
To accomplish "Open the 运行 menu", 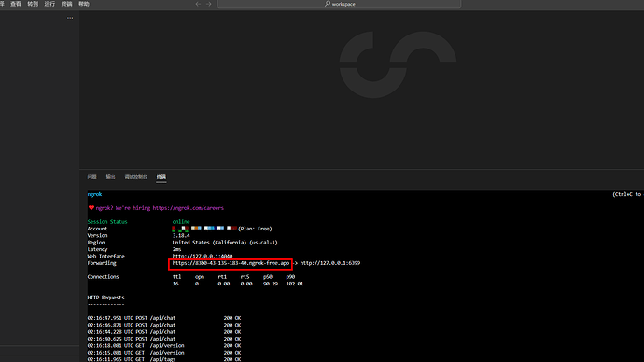I will tap(49, 4).
